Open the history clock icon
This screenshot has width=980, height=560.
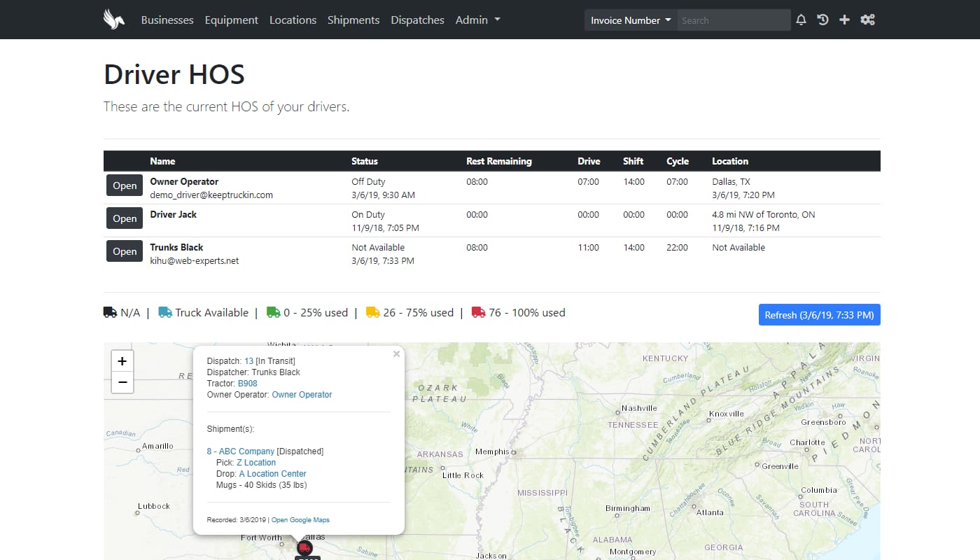(823, 20)
